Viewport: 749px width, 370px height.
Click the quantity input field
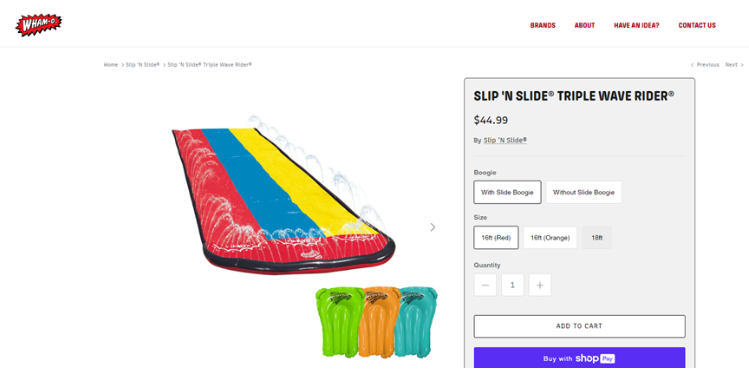(x=513, y=285)
